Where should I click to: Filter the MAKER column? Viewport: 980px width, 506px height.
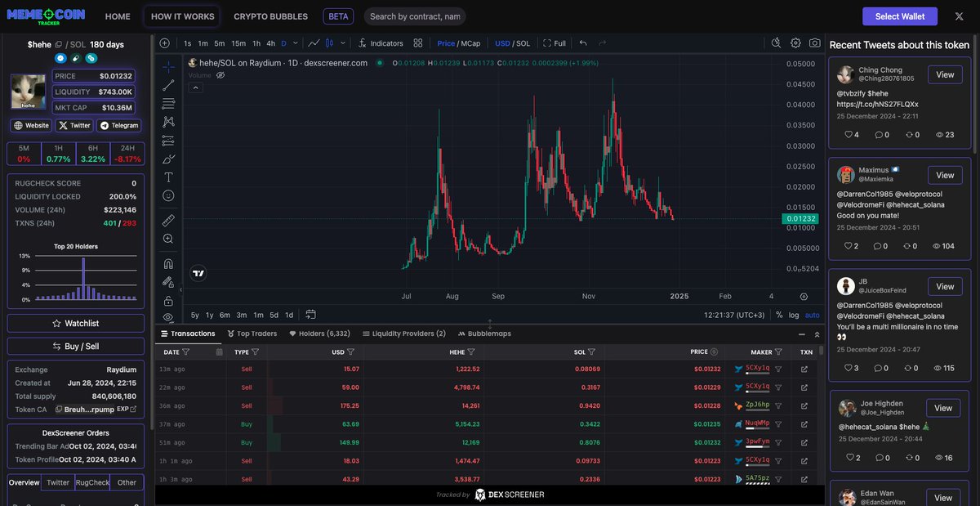coord(778,352)
